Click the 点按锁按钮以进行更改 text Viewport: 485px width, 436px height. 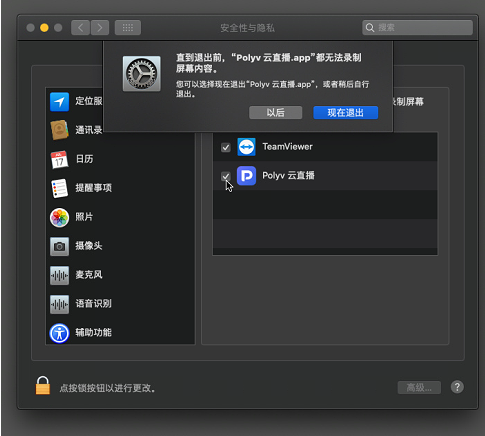click(107, 388)
